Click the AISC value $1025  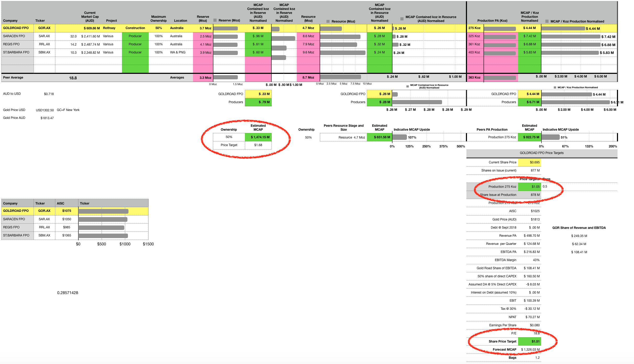[x=535, y=211]
